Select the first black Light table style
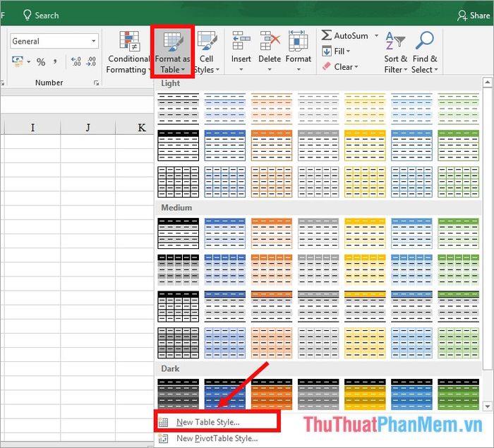Viewport: 494px width, 448px height. click(x=179, y=109)
